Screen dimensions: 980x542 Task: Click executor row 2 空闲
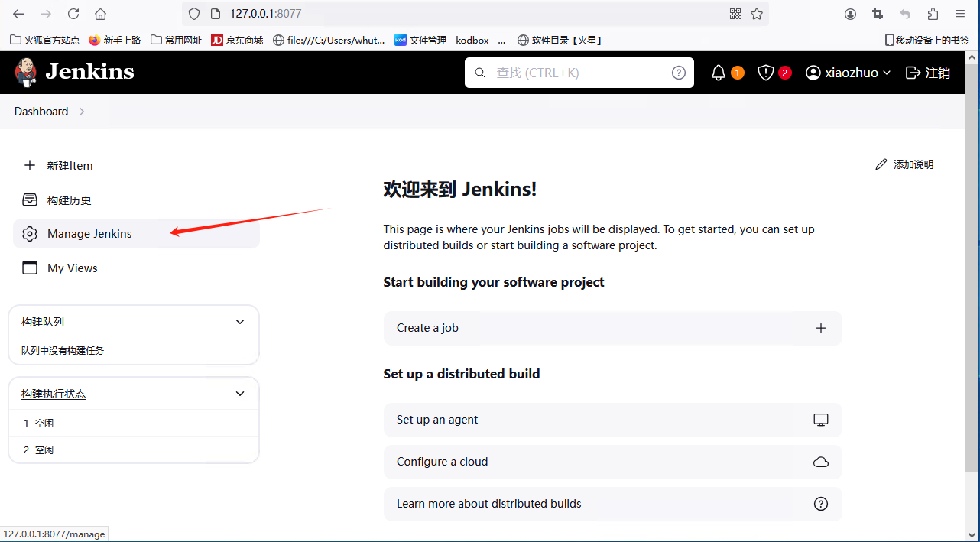[x=134, y=450]
